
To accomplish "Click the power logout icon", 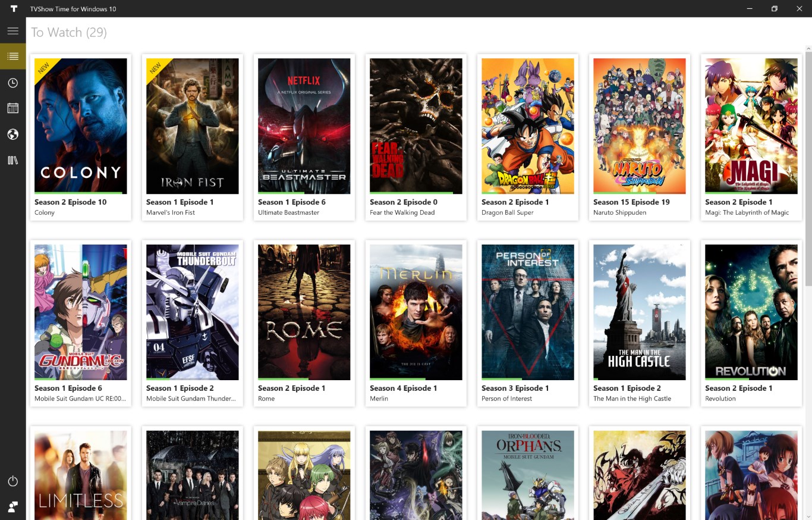I will coord(13,481).
